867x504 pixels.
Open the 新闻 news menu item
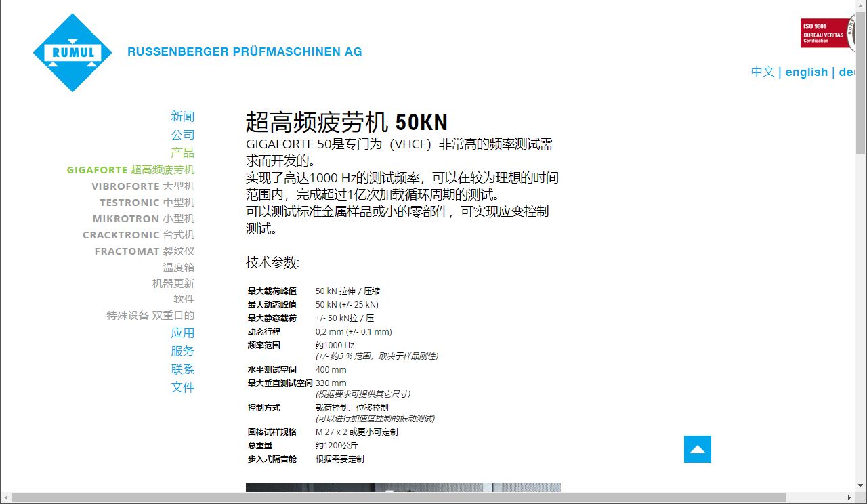[182, 117]
